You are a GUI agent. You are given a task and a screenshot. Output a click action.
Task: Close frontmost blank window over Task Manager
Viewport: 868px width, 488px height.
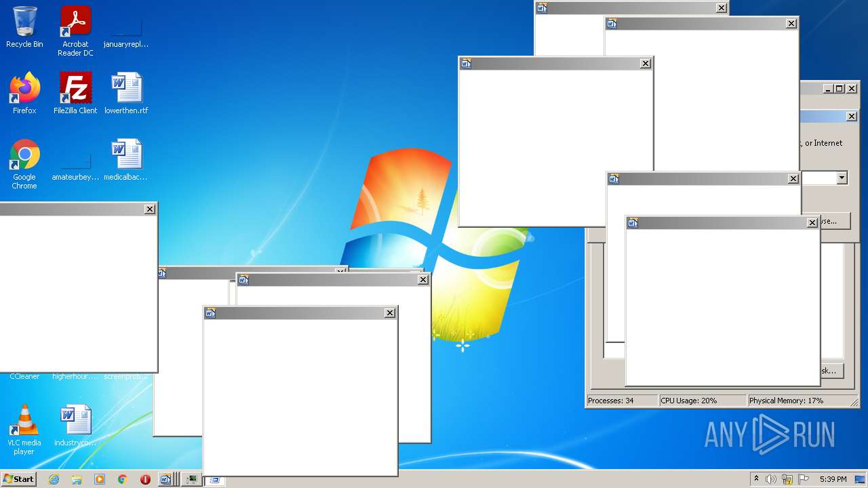click(x=812, y=223)
